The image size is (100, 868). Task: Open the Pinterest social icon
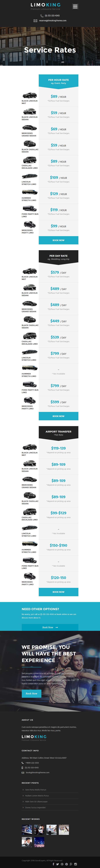point(67,864)
